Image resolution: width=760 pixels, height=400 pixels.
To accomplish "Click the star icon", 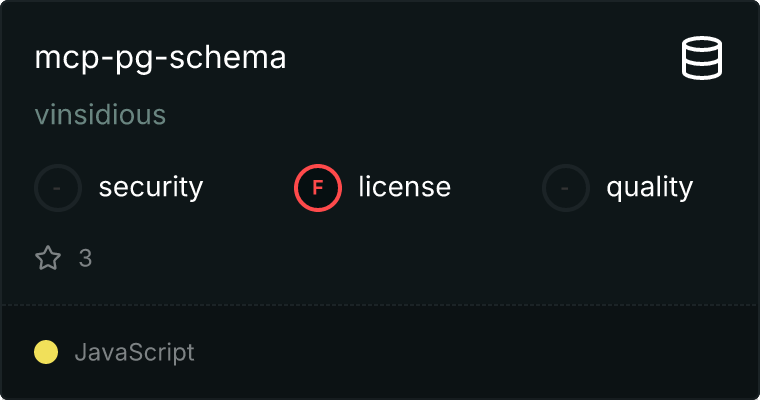I will (x=48, y=259).
